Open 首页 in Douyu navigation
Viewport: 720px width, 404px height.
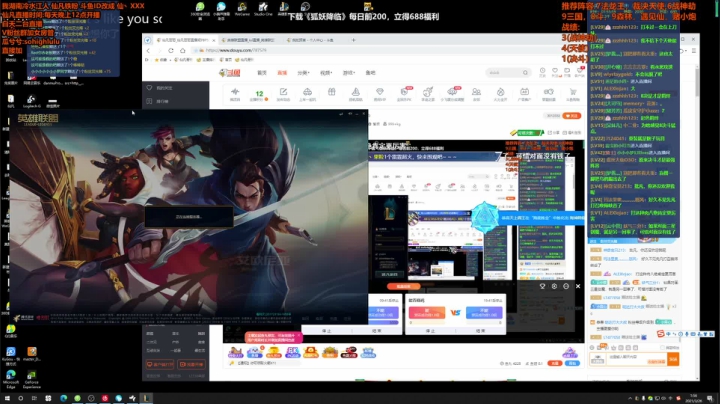tap(262, 73)
